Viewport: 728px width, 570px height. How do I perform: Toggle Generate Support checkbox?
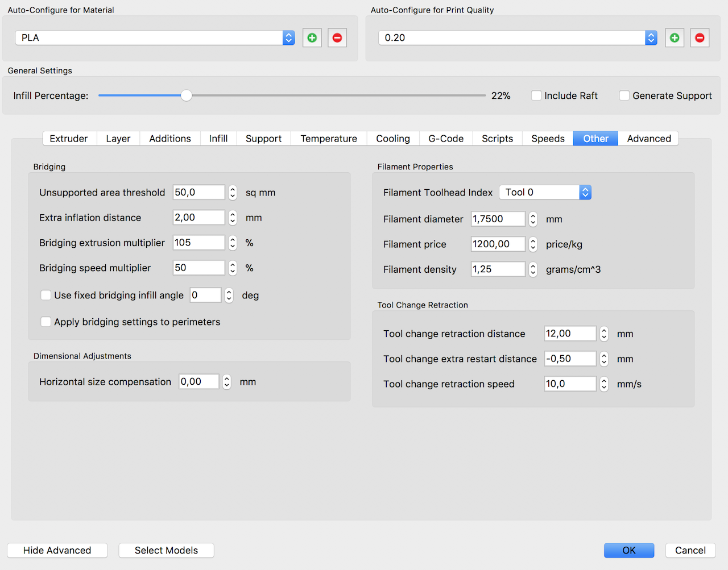point(624,95)
